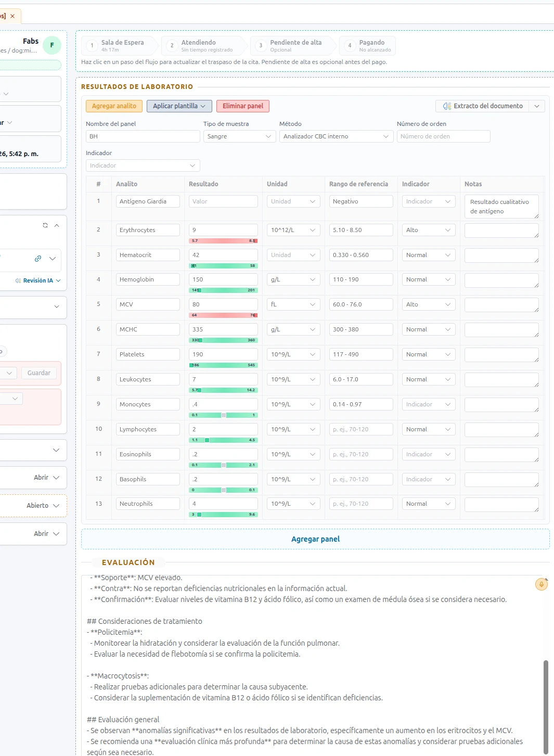Select the Sala de Espera step
This screenshot has width=554, height=756.
(x=121, y=46)
